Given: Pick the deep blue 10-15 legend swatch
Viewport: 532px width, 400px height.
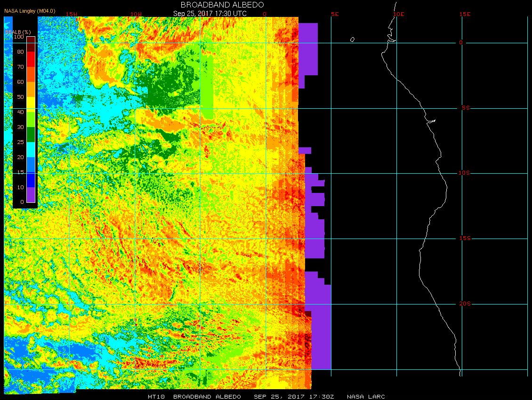Looking at the screenshot, I should tap(31, 180).
